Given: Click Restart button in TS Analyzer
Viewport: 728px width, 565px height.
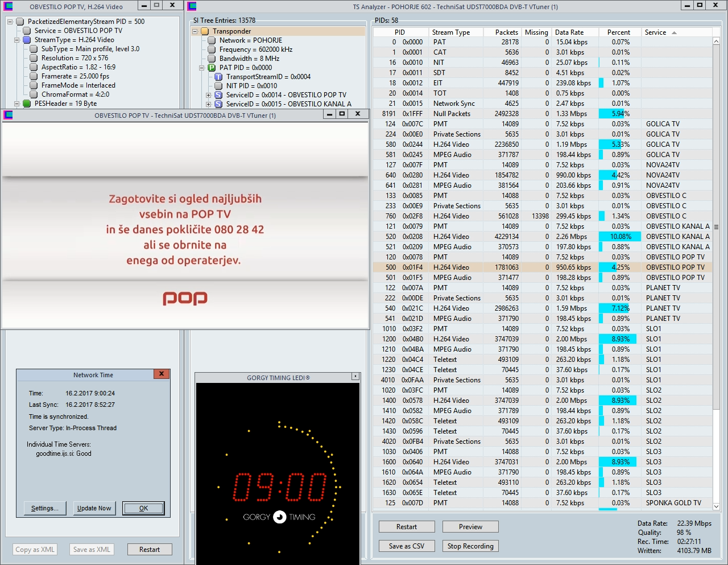Looking at the screenshot, I should click(x=407, y=527).
